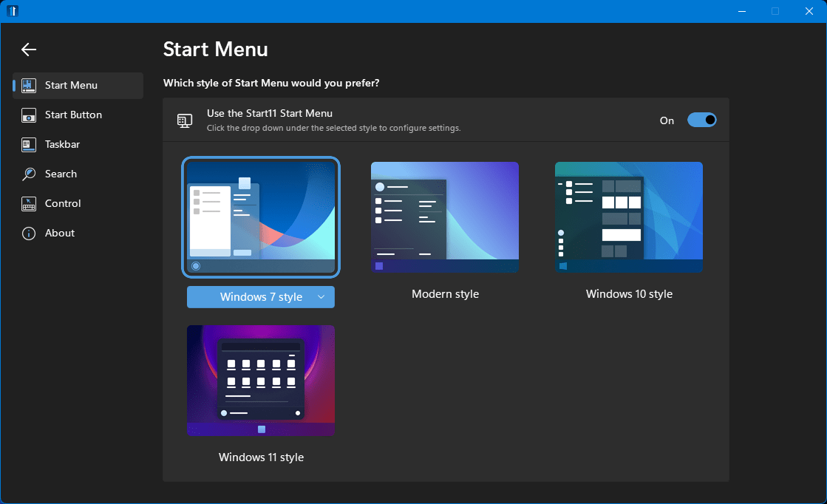Click the Start11 app logo in title bar
Viewport: 827px width, 504px height.
click(13, 11)
